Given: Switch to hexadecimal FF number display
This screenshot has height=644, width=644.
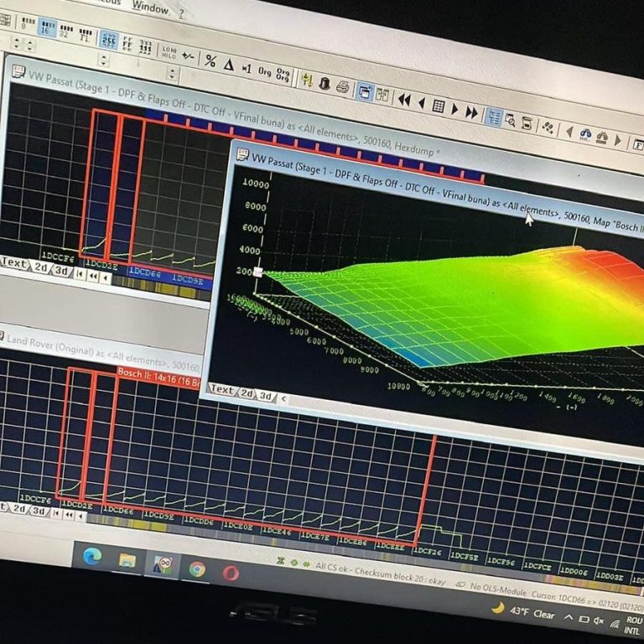Looking at the screenshot, I should click(127, 44).
